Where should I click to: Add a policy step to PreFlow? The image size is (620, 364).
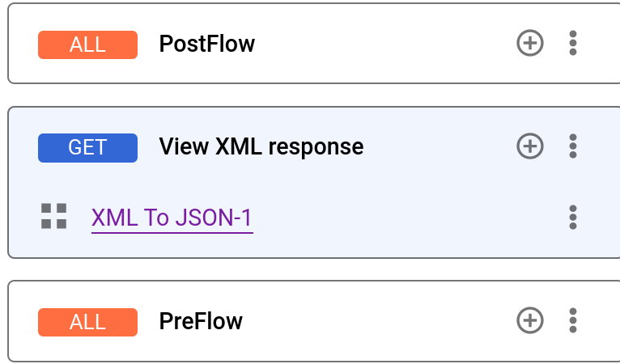pyautogui.click(x=529, y=321)
